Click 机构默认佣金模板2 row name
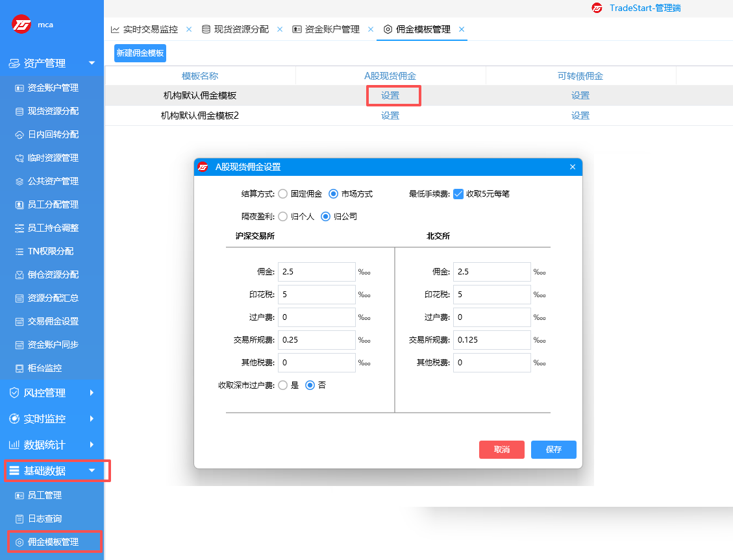Screen dimensions: 733x560 (x=200, y=116)
